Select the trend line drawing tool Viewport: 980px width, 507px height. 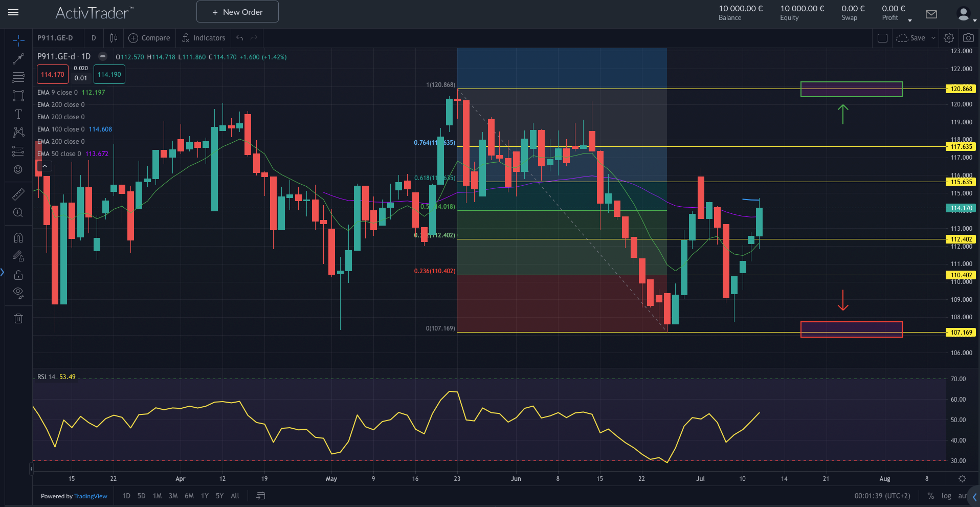tap(18, 59)
